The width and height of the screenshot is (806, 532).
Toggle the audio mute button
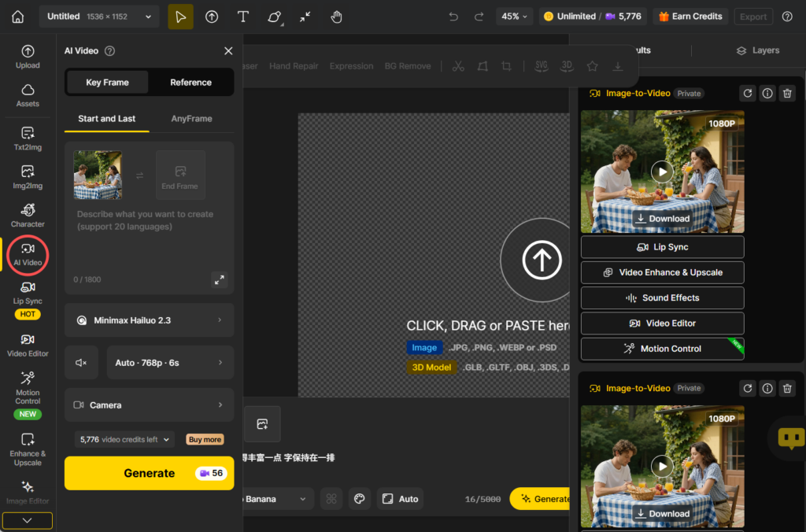[x=81, y=363]
